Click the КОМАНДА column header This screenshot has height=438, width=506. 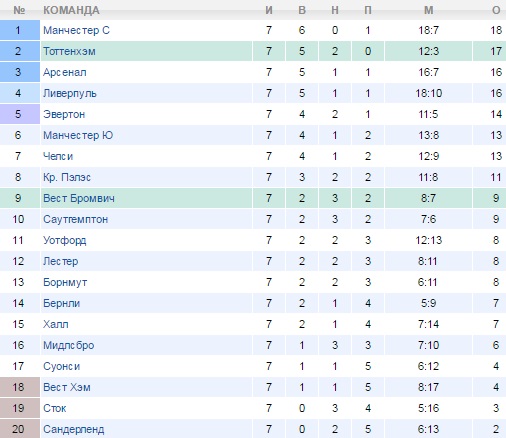(x=71, y=10)
